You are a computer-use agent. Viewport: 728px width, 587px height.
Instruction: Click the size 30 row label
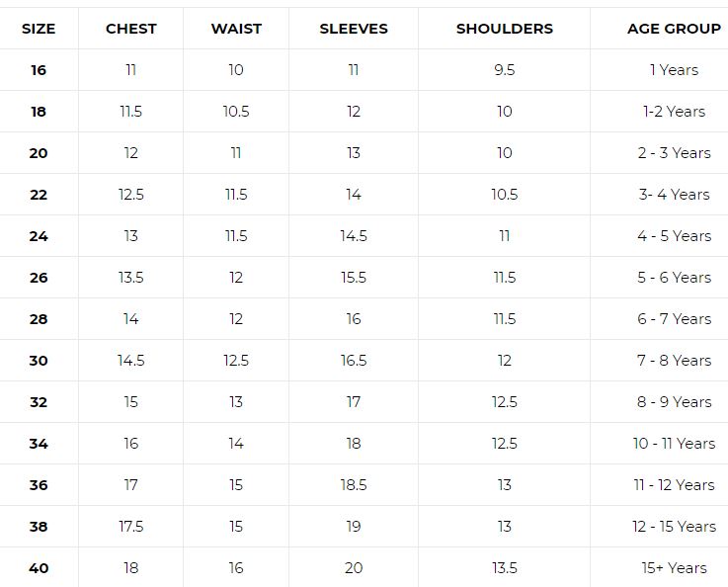pyautogui.click(x=39, y=361)
